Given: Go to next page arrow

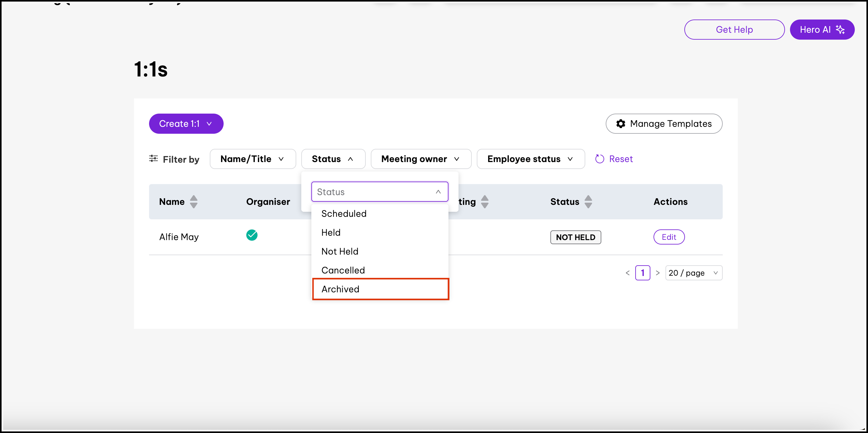Looking at the screenshot, I should coord(657,273).
